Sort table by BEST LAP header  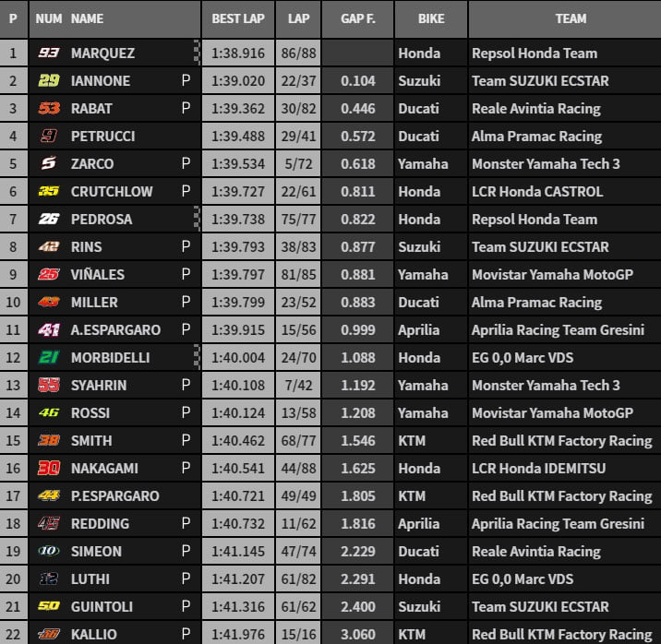click(238, 18)
